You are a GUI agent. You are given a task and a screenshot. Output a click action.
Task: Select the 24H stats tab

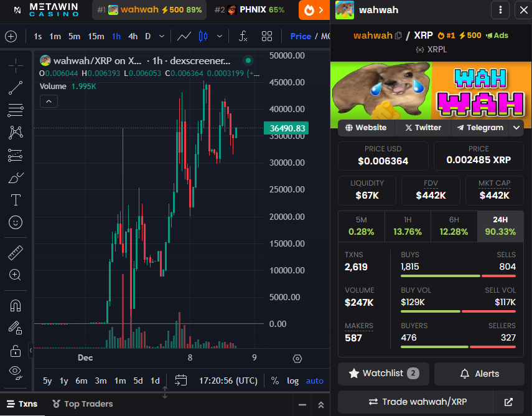[500, 226]
